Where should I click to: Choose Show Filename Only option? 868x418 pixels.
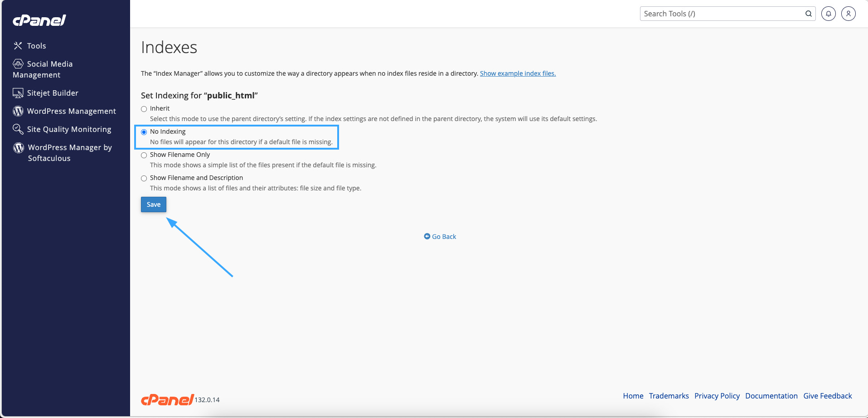[144, 155]
